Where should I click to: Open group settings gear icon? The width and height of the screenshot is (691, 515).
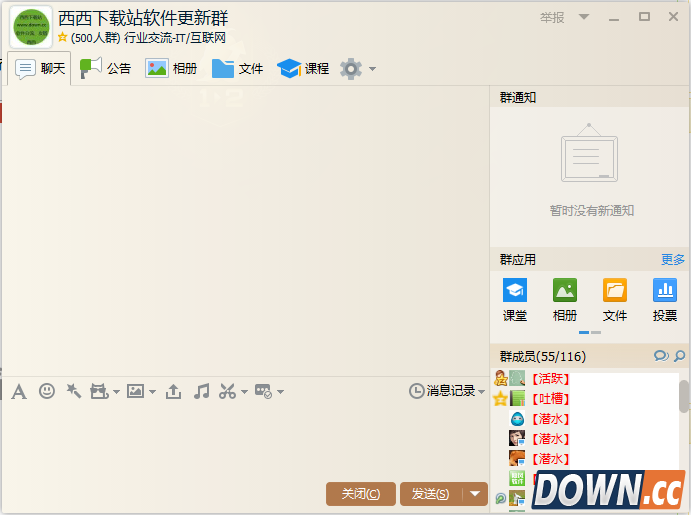(351, 69)
